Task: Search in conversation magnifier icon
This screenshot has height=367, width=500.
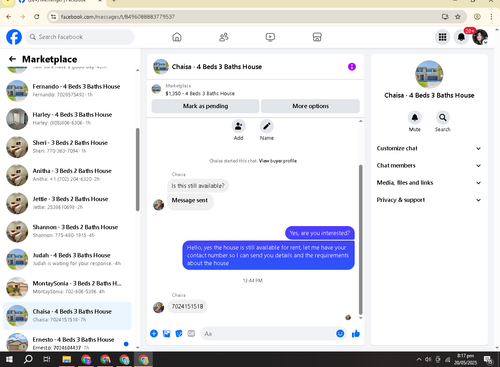Action: (x=443, y=117)
